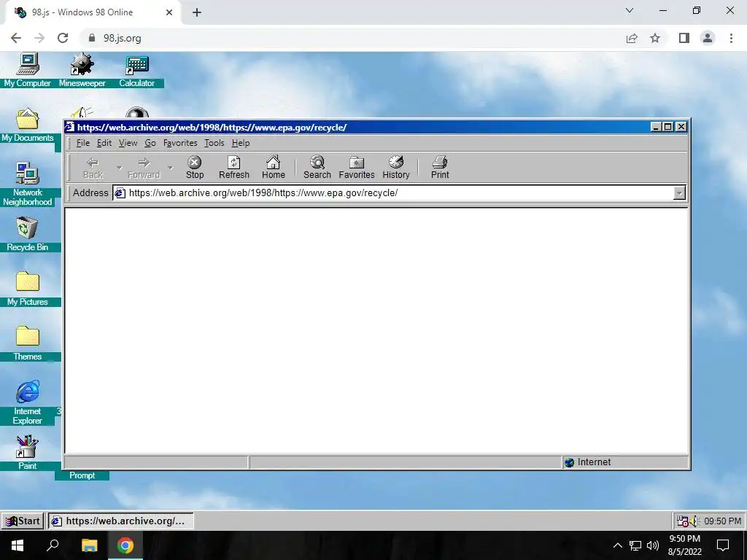Viewport: 747px width, 560px height.
Task: Show hidden Windows tray icons chevron
Action: pos(617,545)
